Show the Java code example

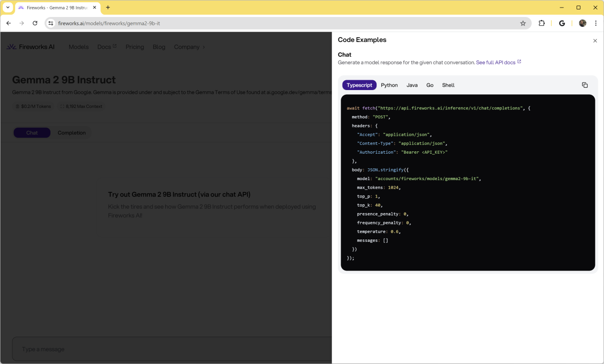[412, 85]
